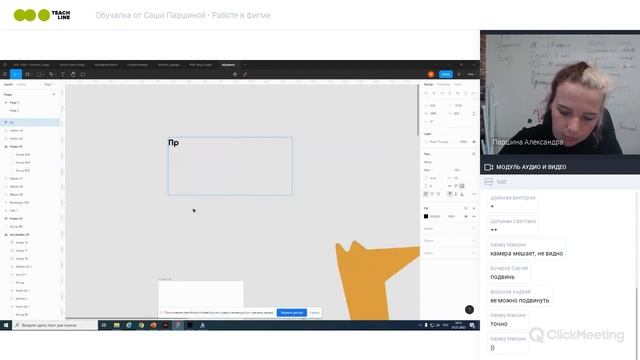Switch to the Layers tab
The width and height of the screenshot is (640, 360).
pyautogui.click(x=8, y=84)
